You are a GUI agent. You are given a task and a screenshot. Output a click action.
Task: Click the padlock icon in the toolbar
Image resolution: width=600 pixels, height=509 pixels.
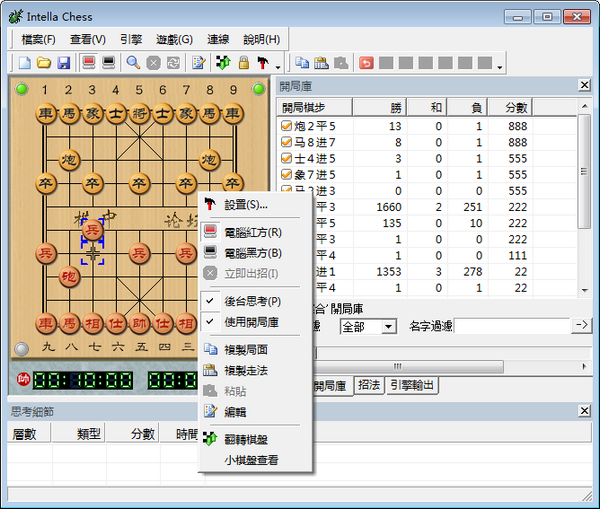[243, 63]
